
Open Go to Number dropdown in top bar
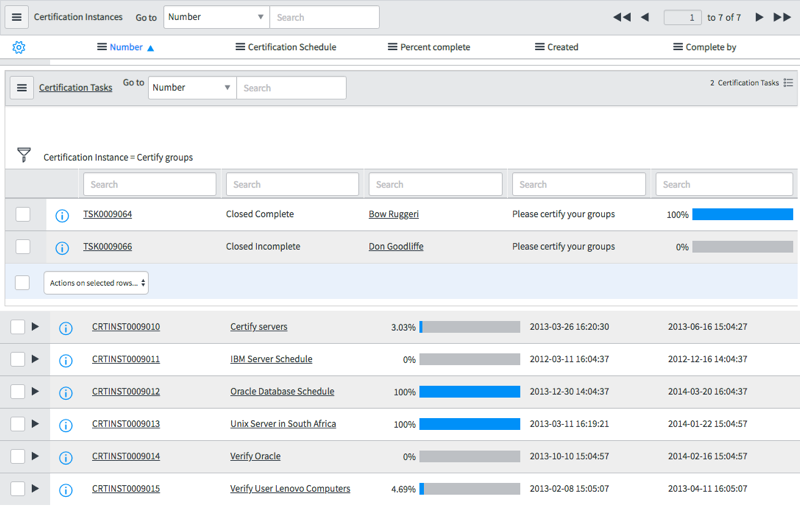click(216, 17)
